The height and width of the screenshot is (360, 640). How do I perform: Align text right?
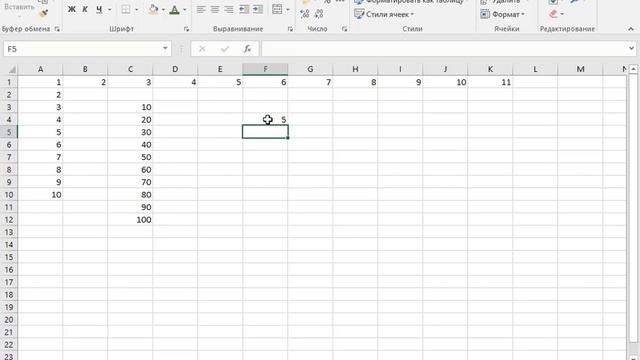(229, 9)
